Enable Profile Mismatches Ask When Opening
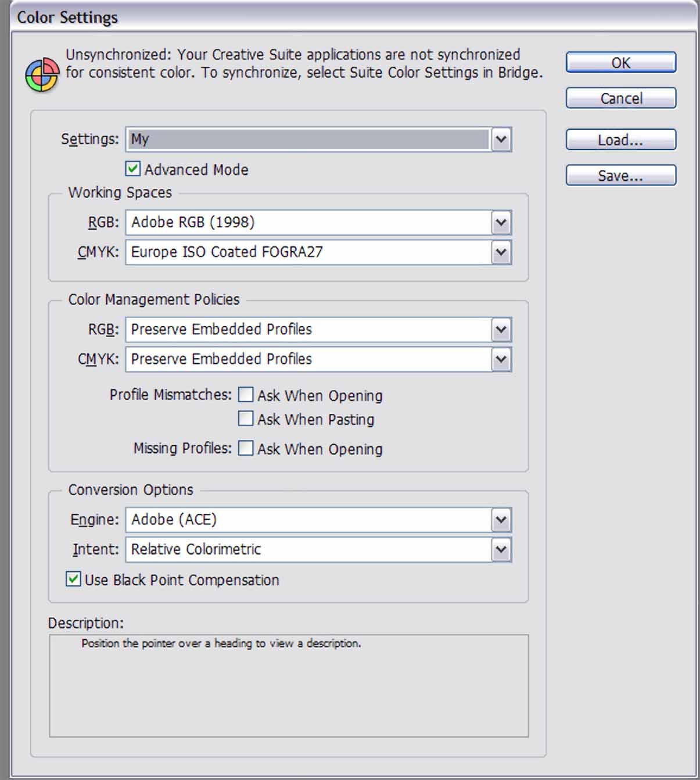Viewport: 700px width, 780px height. point(246,395)
